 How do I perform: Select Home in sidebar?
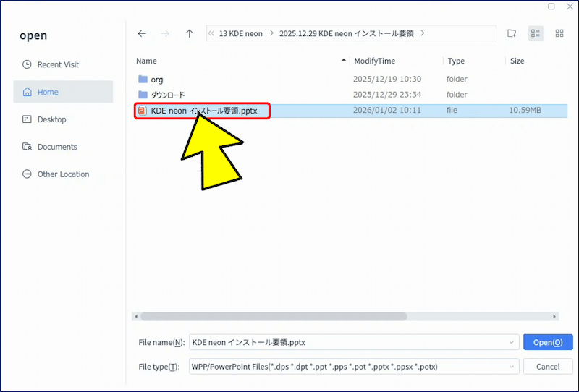(x=63, y=92)
